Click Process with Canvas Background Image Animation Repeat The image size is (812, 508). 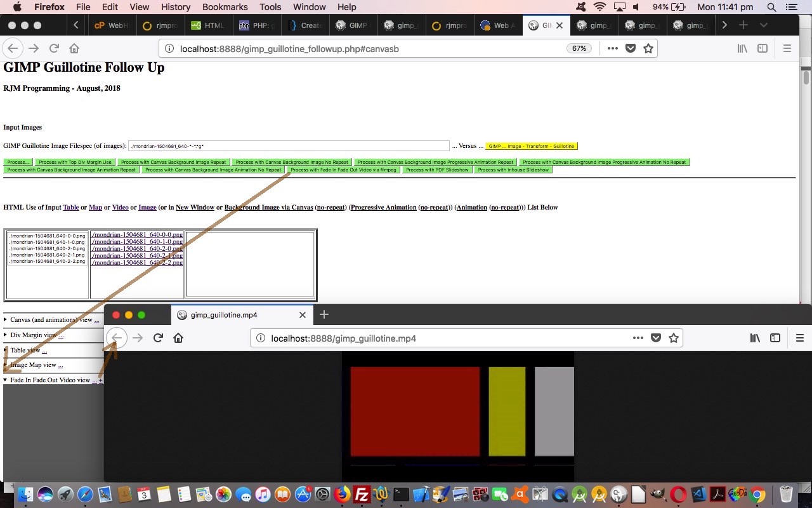pos(72,170)
